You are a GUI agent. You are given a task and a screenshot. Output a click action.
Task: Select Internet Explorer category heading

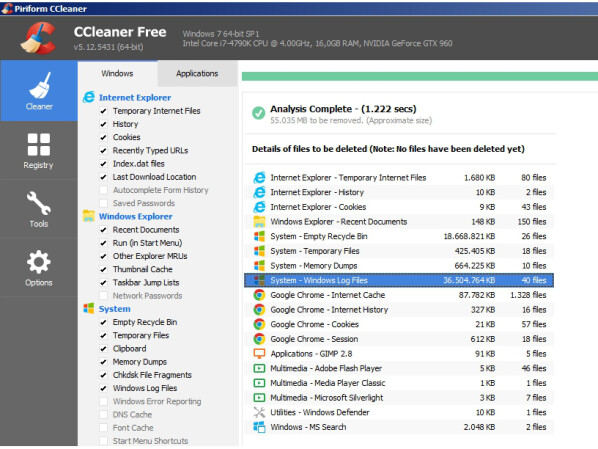[x=135, y=98]
